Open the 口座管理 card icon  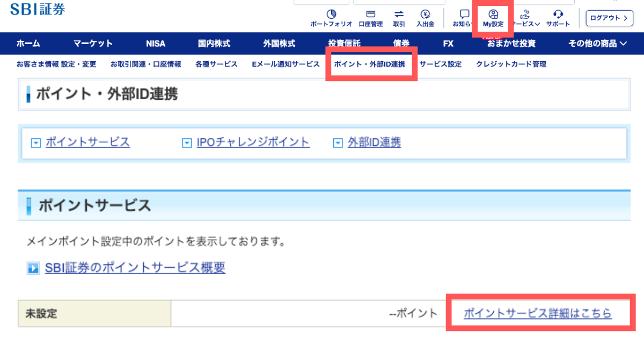tap(370, 14)
